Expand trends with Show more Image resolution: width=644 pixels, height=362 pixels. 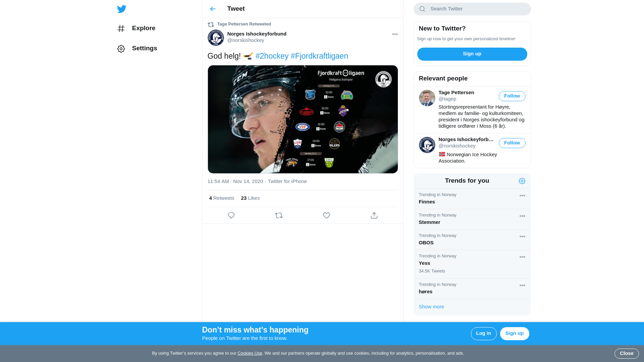tap(431, 307)
